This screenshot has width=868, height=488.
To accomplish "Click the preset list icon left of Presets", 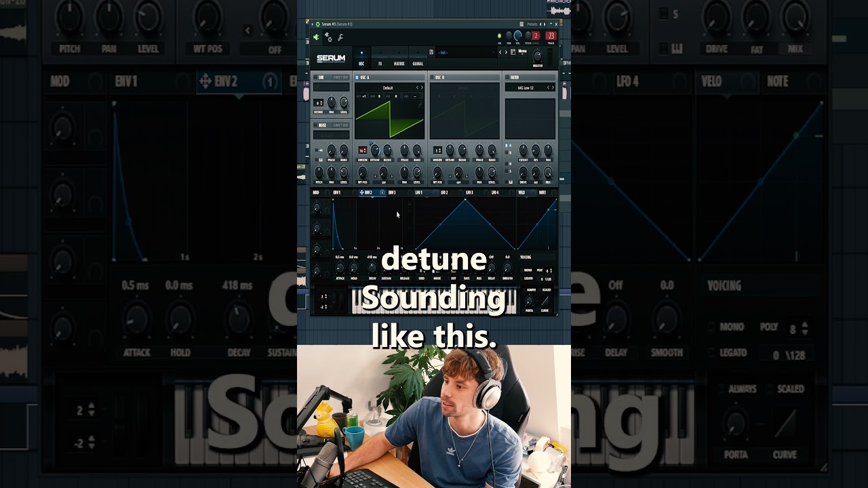I will 521,24.
